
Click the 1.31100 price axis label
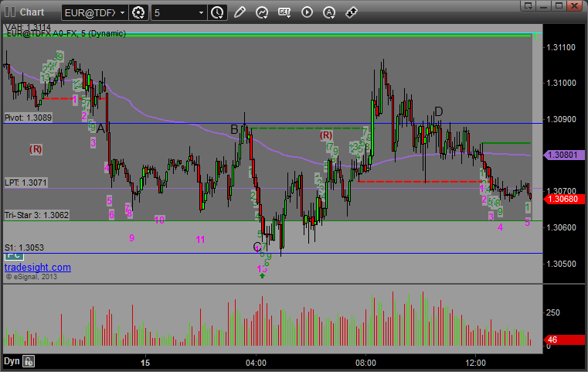click(562, 47)
